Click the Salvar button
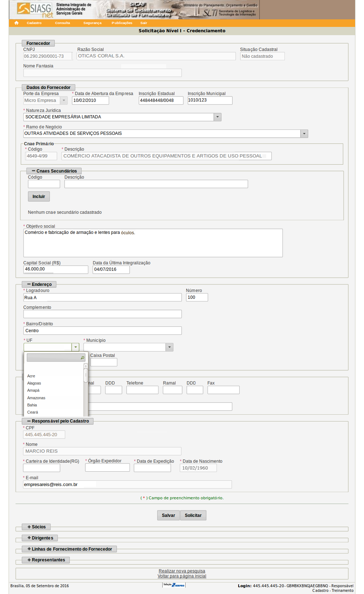Image resolution: width=364 pixels, height=594 pixels. 168,515
